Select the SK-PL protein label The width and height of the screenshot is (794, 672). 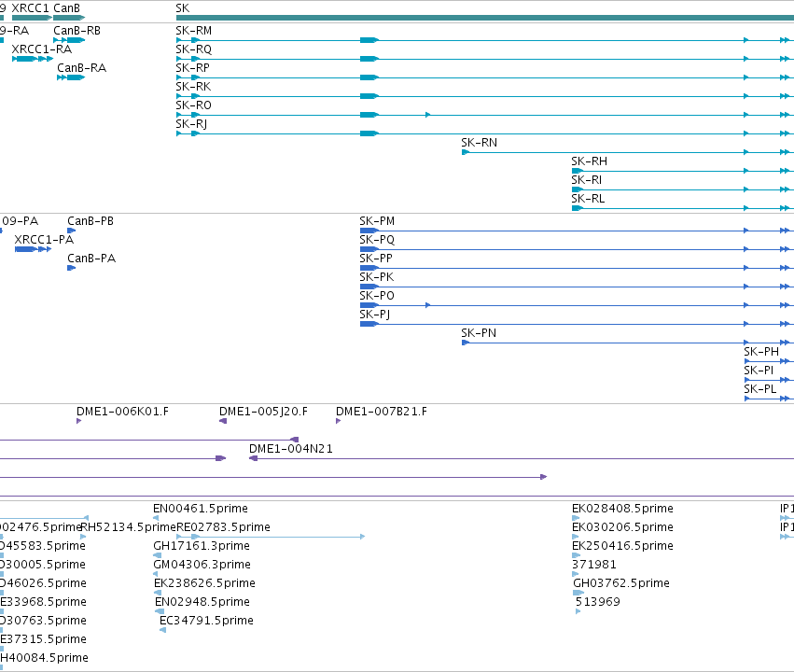760,389
